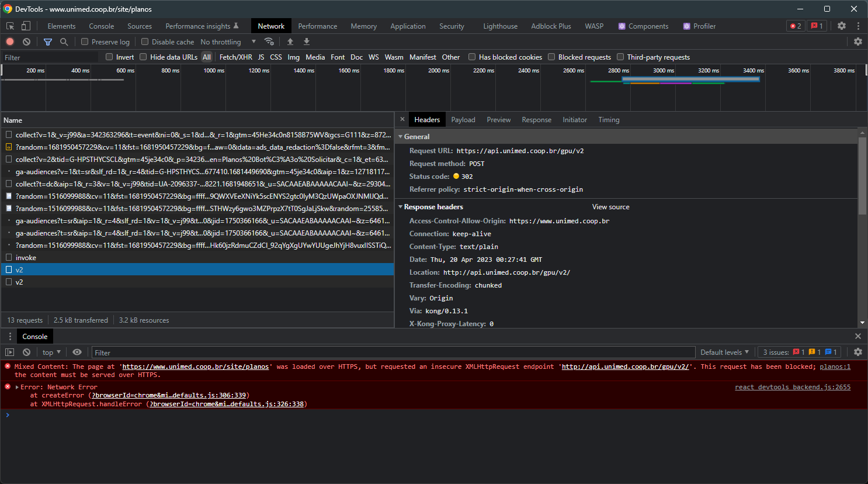Toggle the network filter funnel icon
This screenshot has height=484, width=868.
[48, 42]
